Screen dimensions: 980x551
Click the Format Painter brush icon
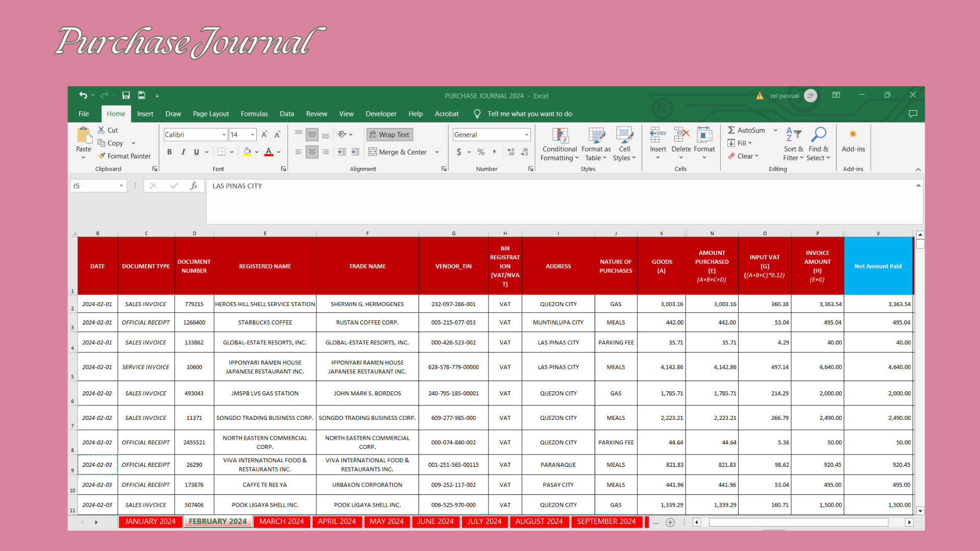tap(102, 156)
